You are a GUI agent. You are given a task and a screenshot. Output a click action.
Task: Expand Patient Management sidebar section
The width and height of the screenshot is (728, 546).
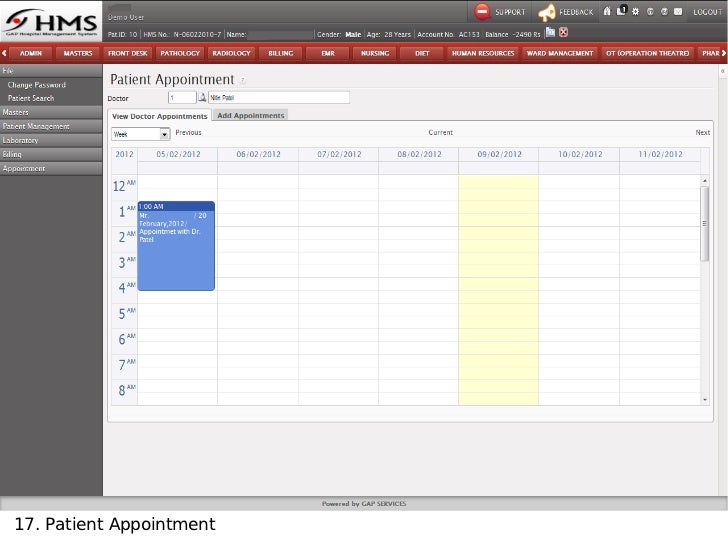point(51,126)
